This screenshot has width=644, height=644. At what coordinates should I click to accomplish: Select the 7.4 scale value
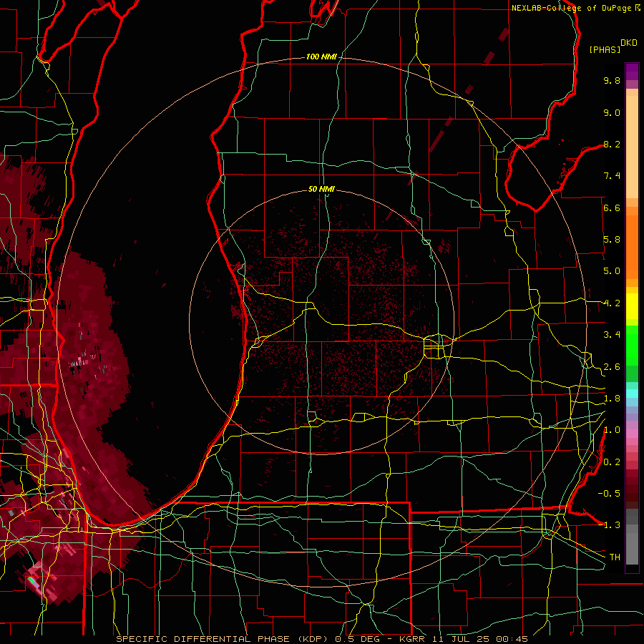coord(612,176)
